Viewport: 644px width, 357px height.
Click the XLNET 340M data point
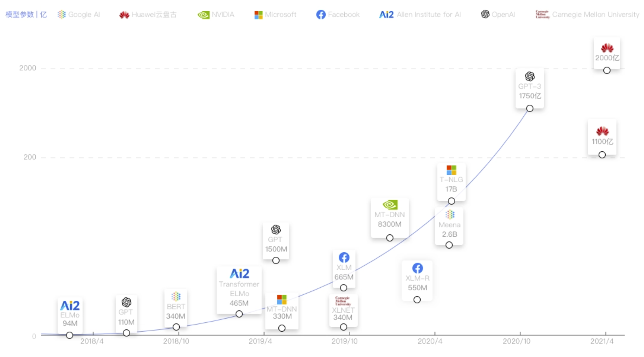coord(343,327)
